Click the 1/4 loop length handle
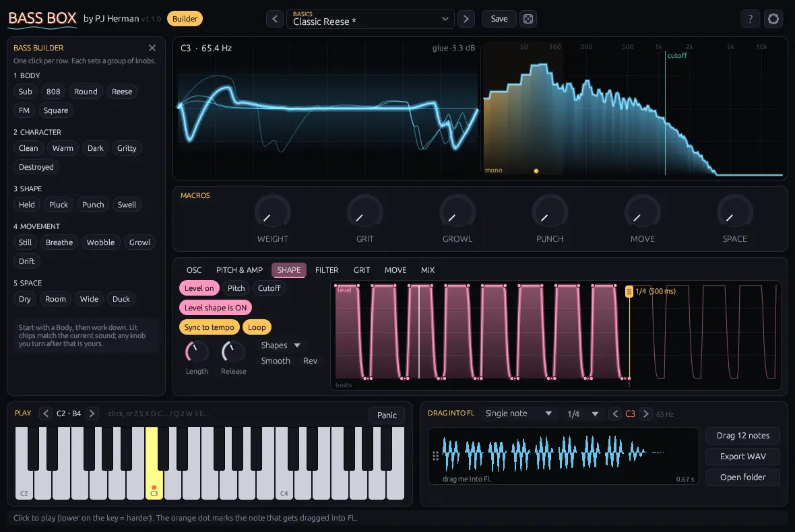Viewport: 795px width, 532px height. (629, 292)
